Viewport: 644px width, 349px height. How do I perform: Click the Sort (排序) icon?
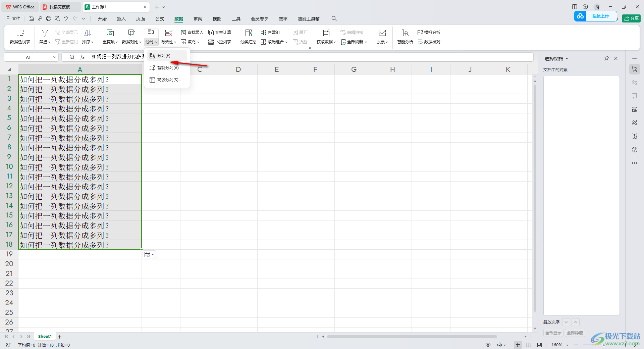pyautogui.click(x=88, y=33)
